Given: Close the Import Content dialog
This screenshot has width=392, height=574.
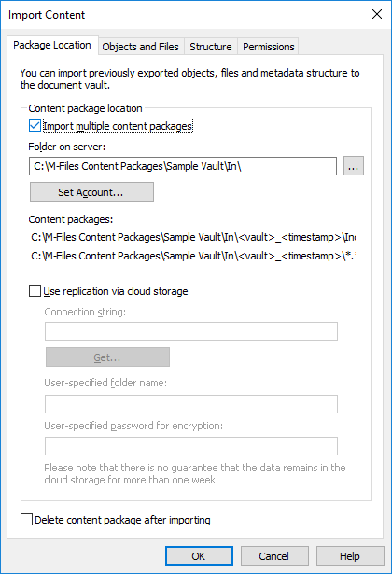Looking at the screenshot, I should [377, 14].
